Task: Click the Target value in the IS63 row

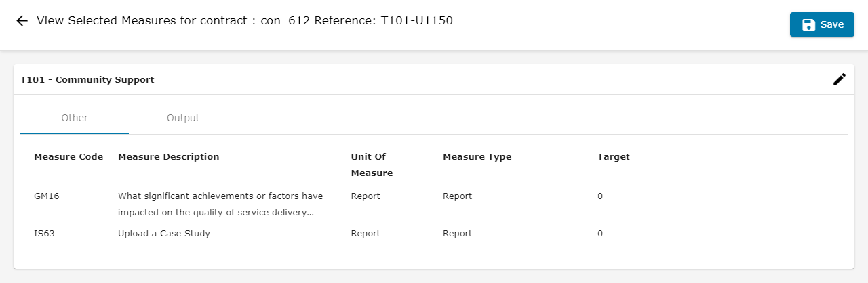Action: coord(600,234)
